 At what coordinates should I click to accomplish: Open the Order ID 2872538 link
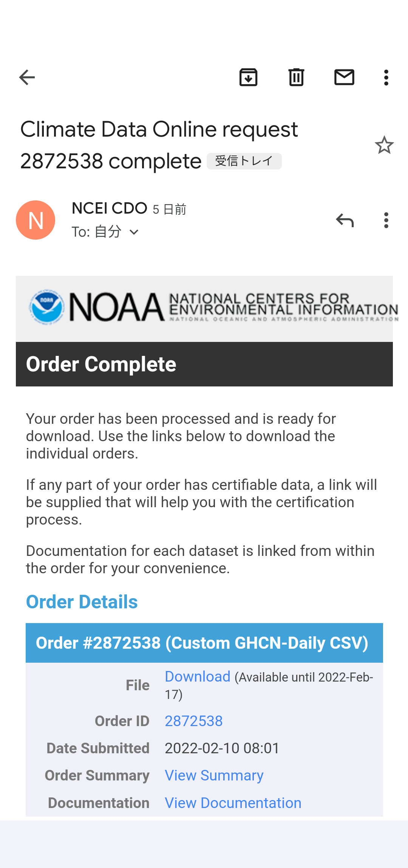[x=194, y=721]
